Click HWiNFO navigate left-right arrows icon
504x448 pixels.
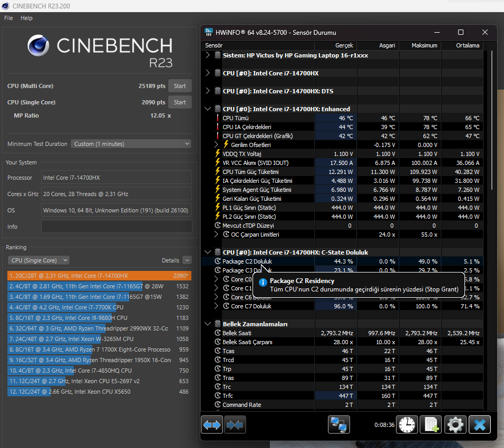click(x=212, y=425)
